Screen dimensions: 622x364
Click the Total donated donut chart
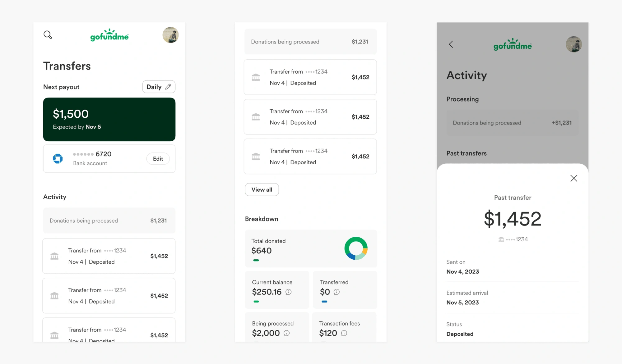click(356, 248)
